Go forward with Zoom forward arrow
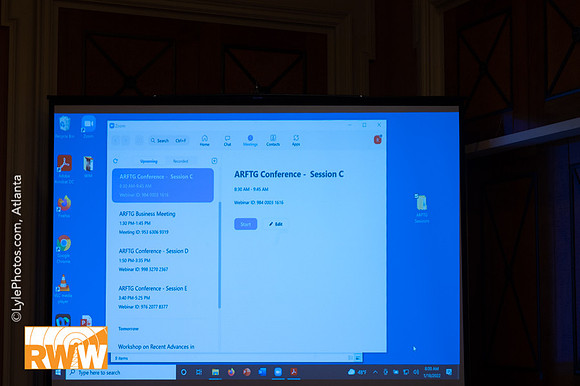Image resolution: width=580 pixels, height=386 pixels. [125, 140]
